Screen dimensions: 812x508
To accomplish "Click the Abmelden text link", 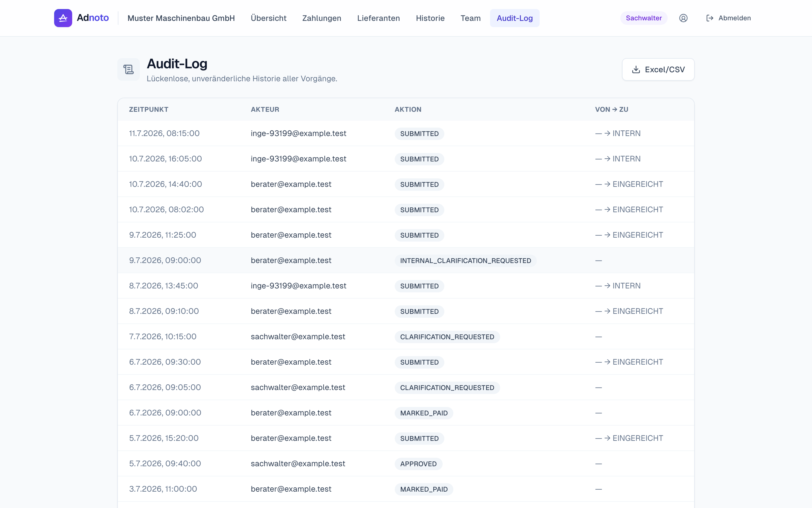I will point(734,18).
